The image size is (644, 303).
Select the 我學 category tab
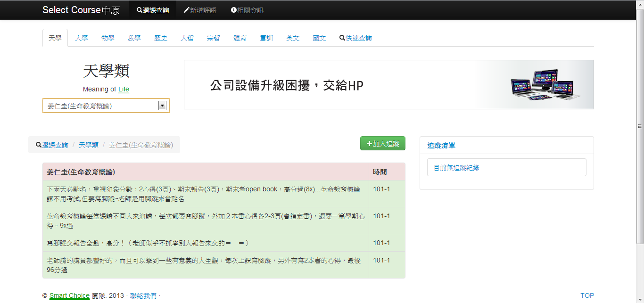[x=134, y=38]
